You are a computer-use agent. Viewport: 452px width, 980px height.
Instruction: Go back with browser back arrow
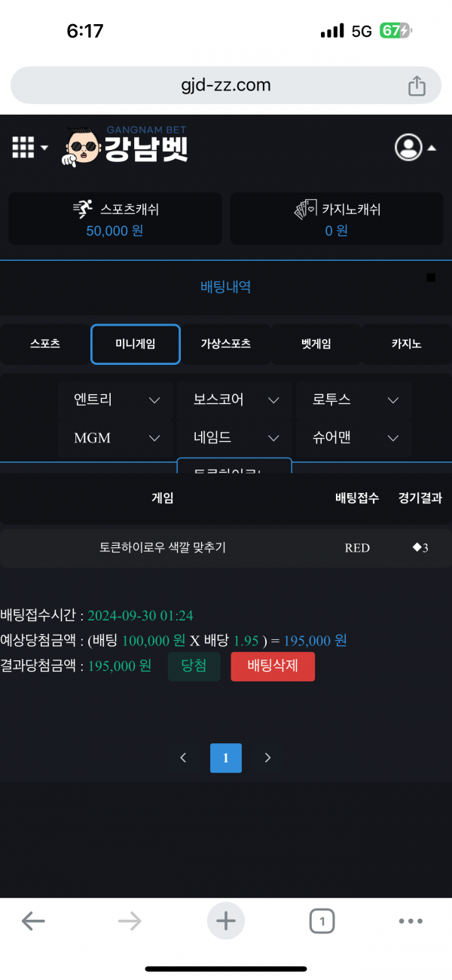[x=33, y=920]
